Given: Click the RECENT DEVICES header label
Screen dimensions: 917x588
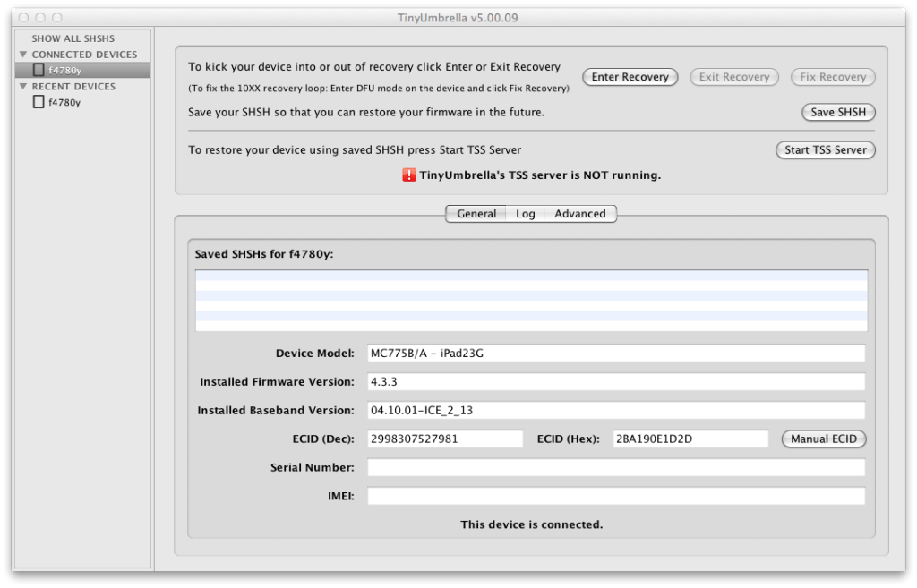Looking at the screenshot, I should [73, 87].
